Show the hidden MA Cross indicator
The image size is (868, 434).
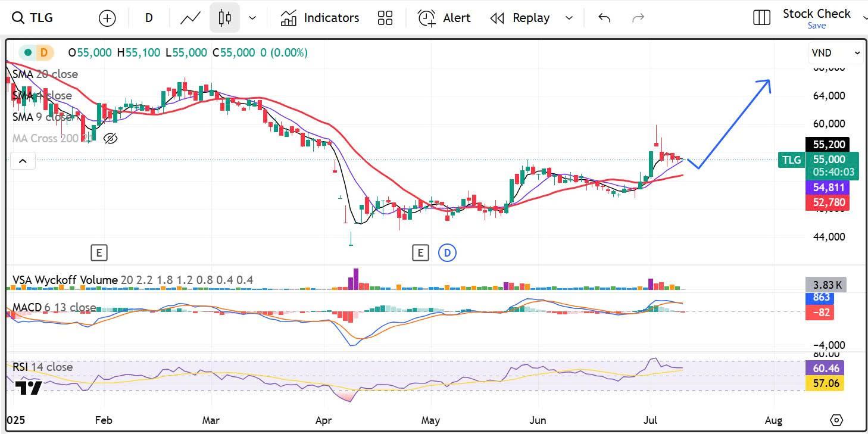coord(110,139)
